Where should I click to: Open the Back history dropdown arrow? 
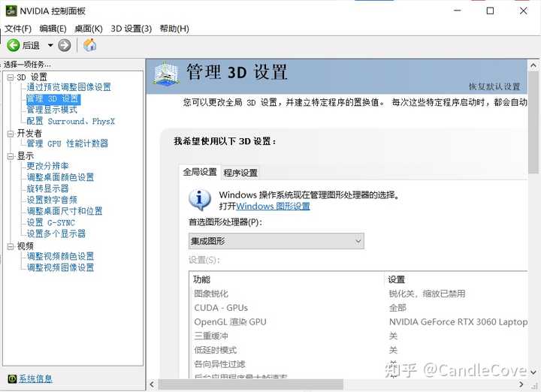[x=50, y=45]
